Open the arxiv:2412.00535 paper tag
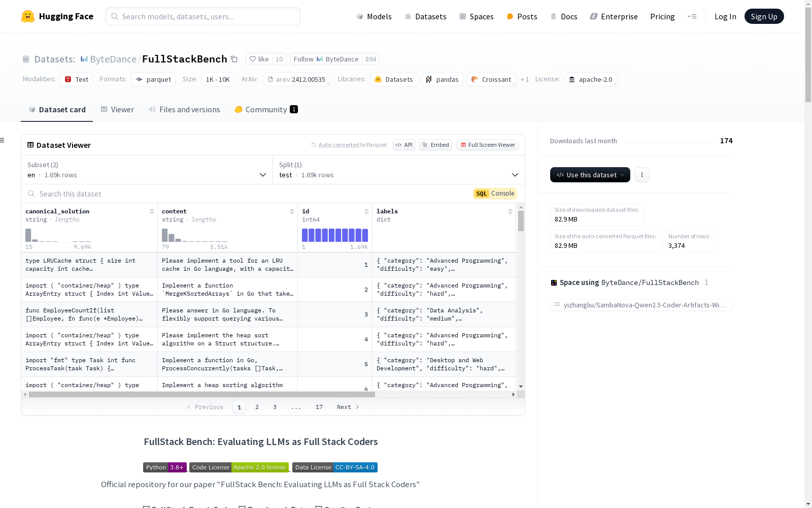Image resolution: width=812 pixels, height=508 pixels. [296, 79]
